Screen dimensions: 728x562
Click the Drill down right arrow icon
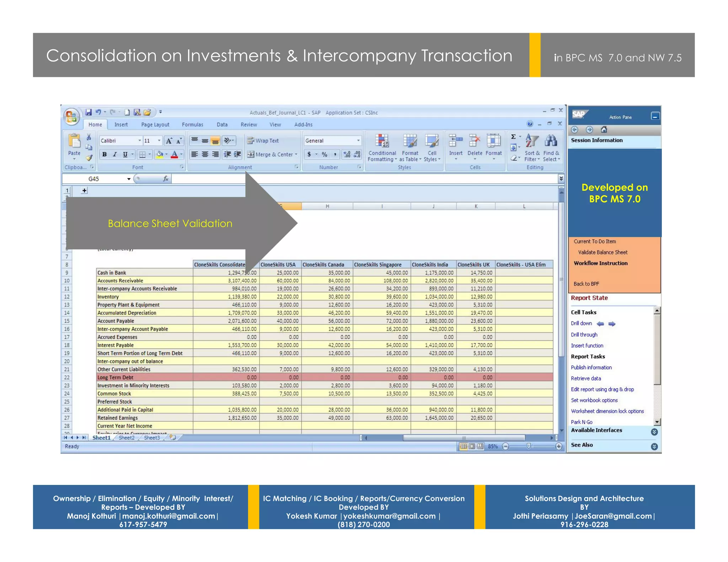pyautogui.click(x=612, y=324)
